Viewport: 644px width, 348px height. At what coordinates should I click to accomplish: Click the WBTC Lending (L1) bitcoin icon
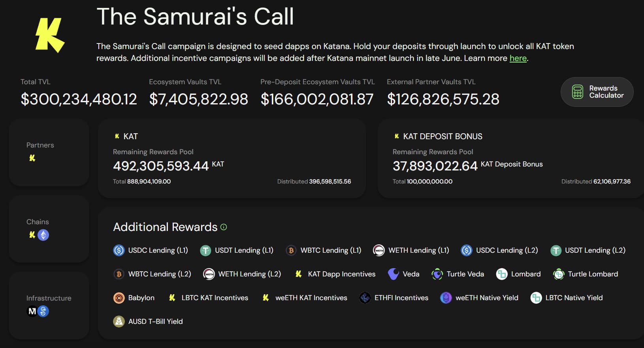click(291, 250)
